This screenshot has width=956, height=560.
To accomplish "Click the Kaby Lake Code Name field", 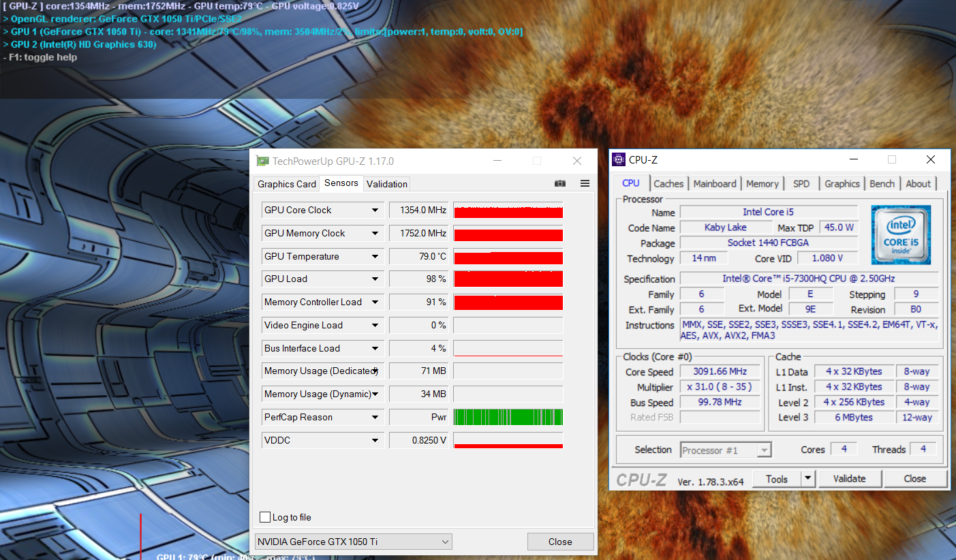I will coord(726,228).
